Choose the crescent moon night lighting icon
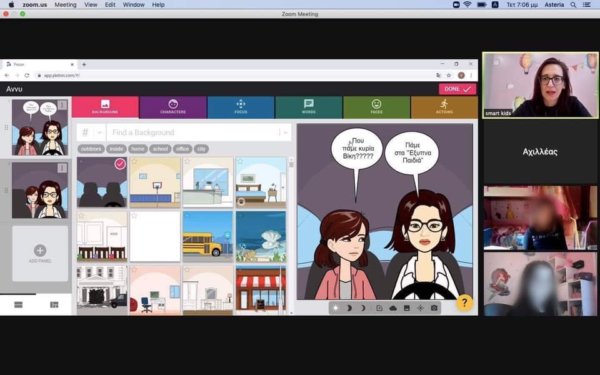The width and height of the screenshot is (600, 375). coord(349,308)
